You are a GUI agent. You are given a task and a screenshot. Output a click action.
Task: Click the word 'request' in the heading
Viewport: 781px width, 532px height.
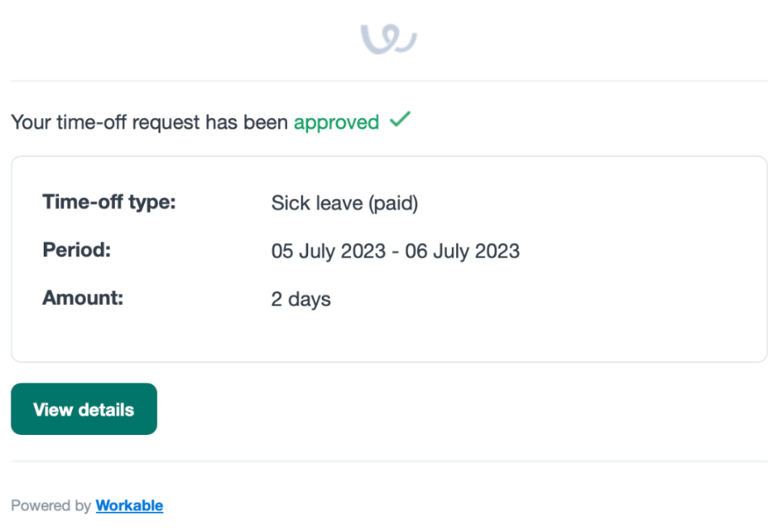[x=167, y=122]
